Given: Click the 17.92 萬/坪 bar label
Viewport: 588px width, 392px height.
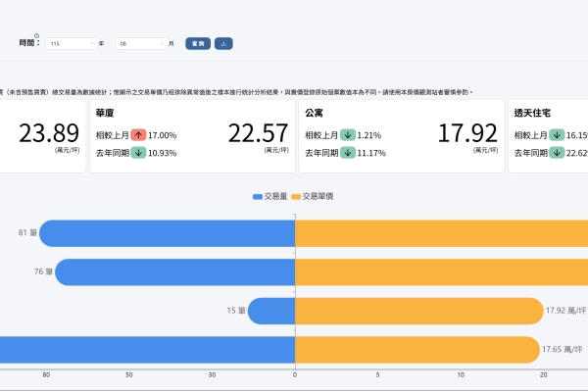Looking at the screenshot, I should tap(565, 311).
